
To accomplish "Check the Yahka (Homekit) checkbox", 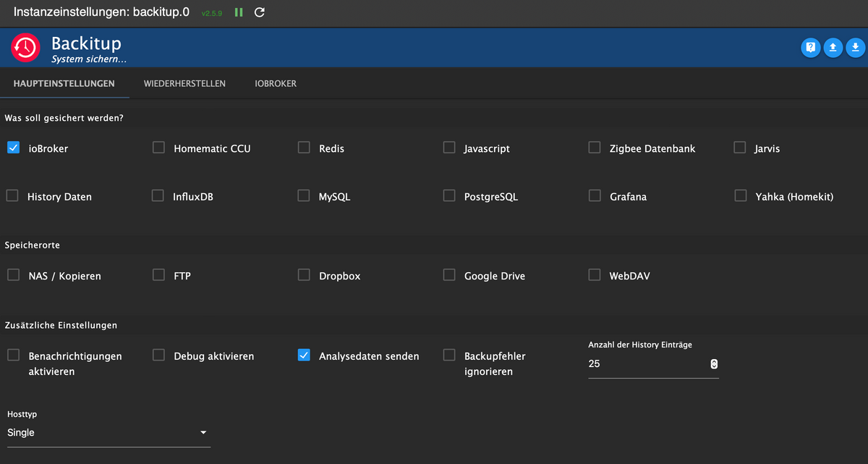I will pyautogui.click(x=741, y=195).
